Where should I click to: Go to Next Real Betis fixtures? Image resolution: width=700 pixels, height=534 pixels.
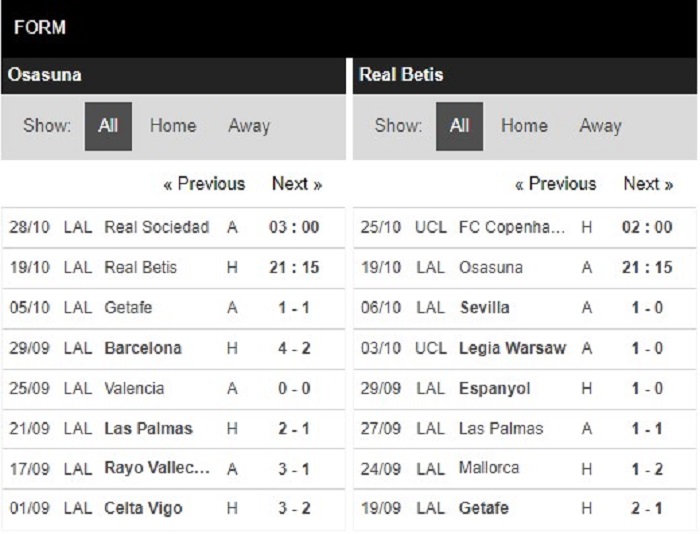648,184
